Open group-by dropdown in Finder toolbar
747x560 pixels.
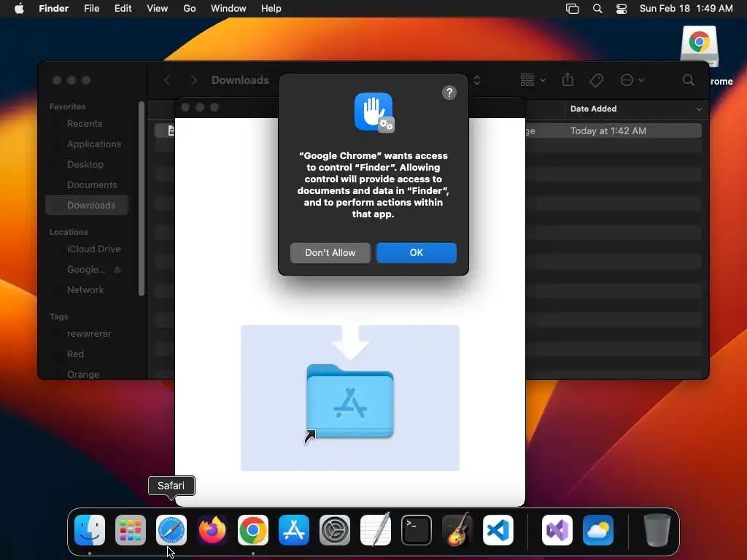coord(533,80)
